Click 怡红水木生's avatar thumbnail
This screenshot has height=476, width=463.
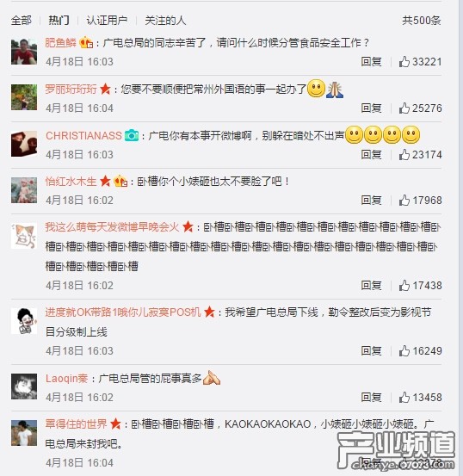tap(24, 190)
